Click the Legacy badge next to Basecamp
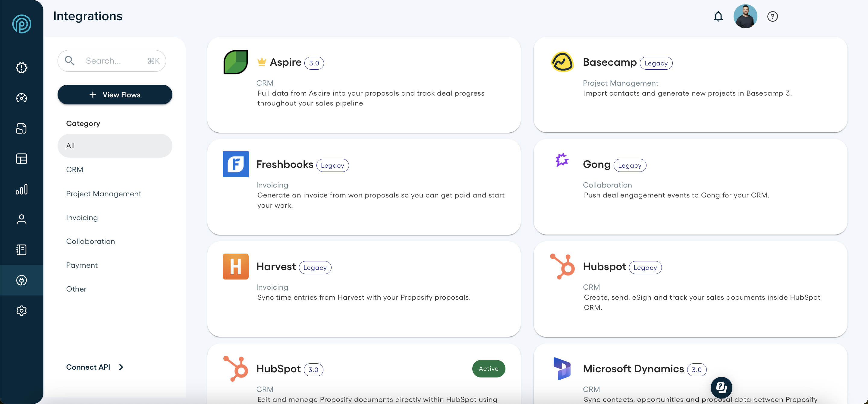Screen dimensions: 868x404 pos(656,63)
